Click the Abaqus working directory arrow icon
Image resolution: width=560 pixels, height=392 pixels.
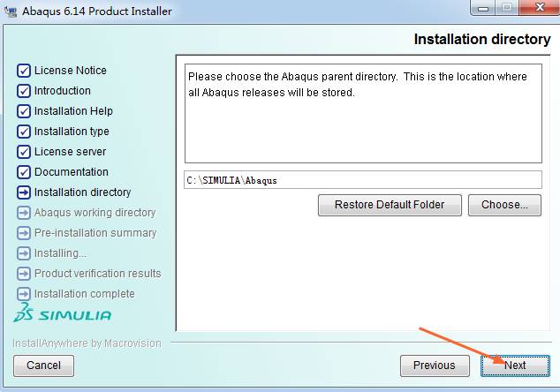click(x=24, y=213)
